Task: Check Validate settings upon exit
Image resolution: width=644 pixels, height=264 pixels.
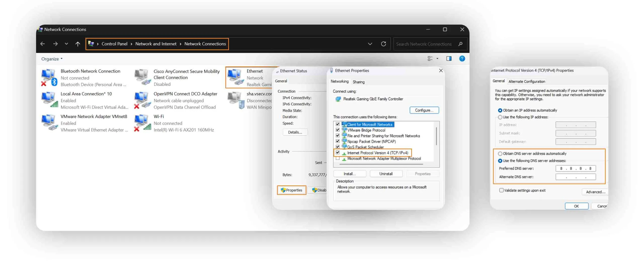Action: coord(501,190)
